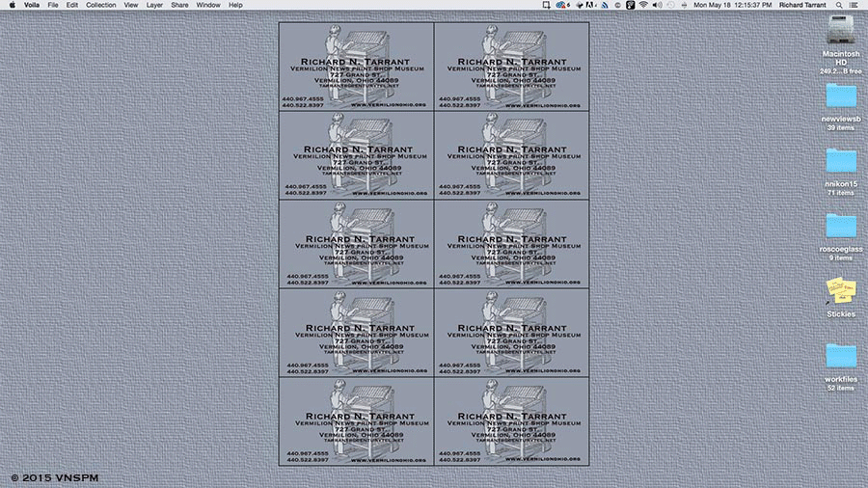
Task: Open Spotlight search magnifier
Action: pos(839,5)
